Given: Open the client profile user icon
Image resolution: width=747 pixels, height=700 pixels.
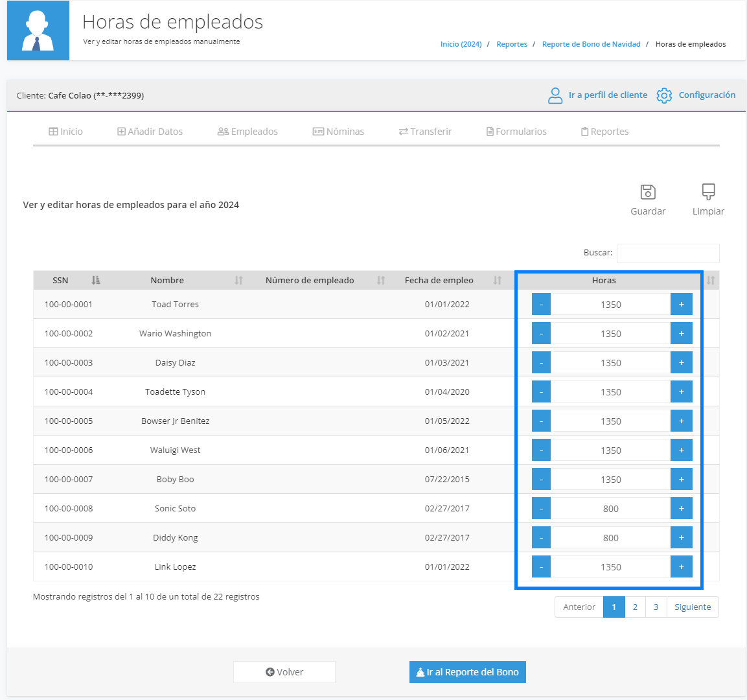Looking at the screenshot, I should pos(555,95).
